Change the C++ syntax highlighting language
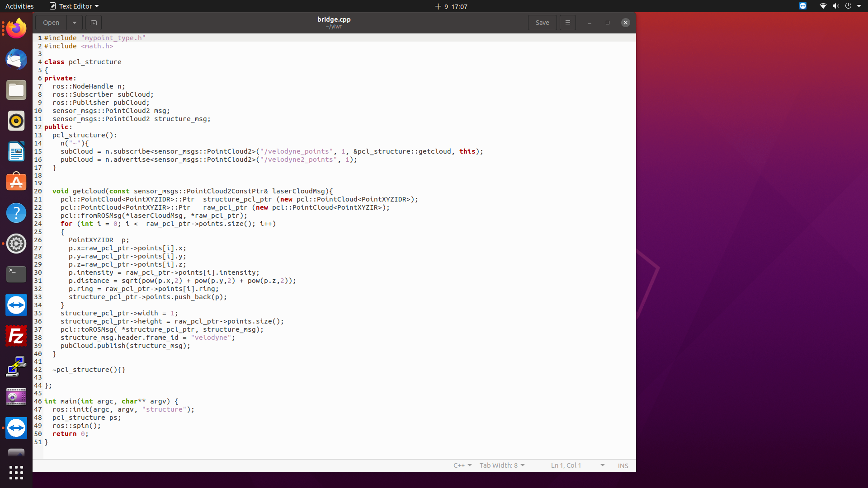This screenshot has height=488, width=868. (462, 465)
